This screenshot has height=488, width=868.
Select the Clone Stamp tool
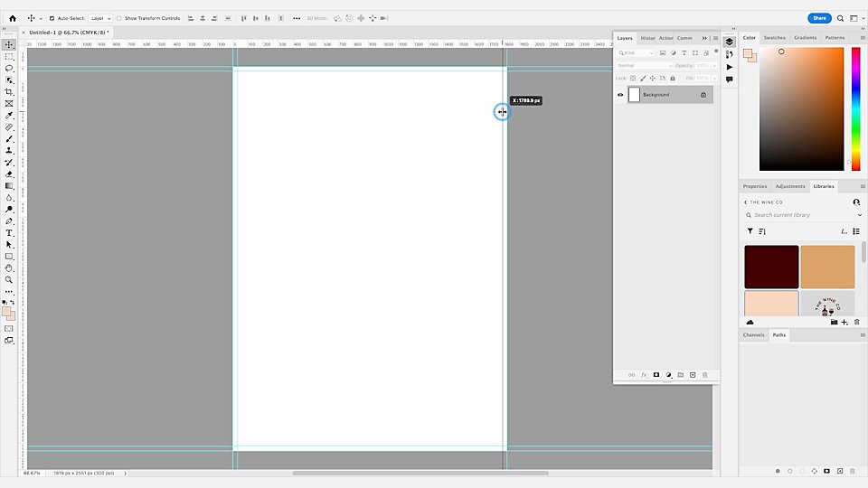pyautogui.click(x=9, y=151)
